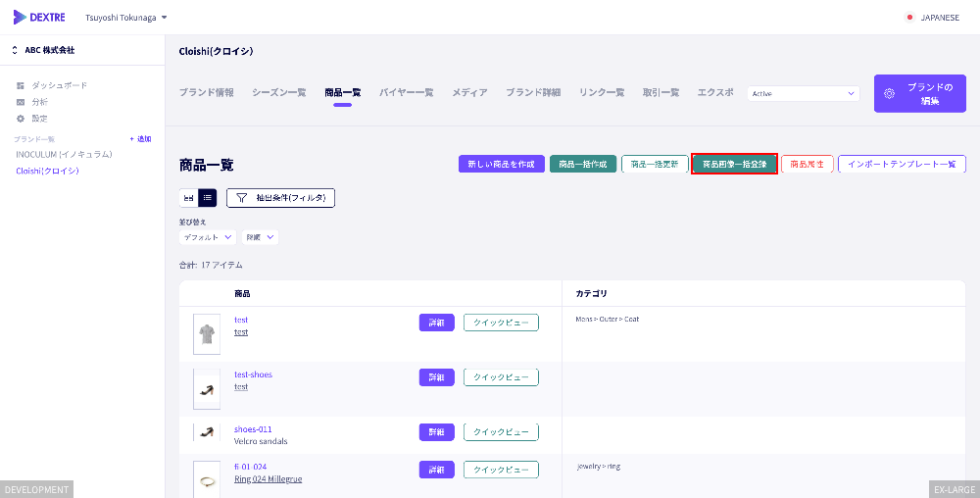Select the 商品一覧 tab

pos(342,92)
